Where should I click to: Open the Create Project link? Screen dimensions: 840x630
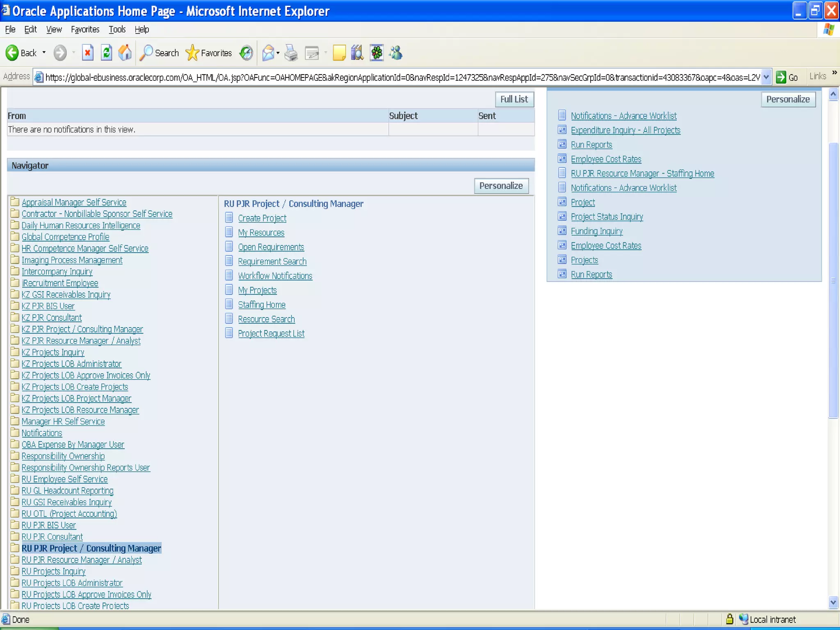click(262, 218)
